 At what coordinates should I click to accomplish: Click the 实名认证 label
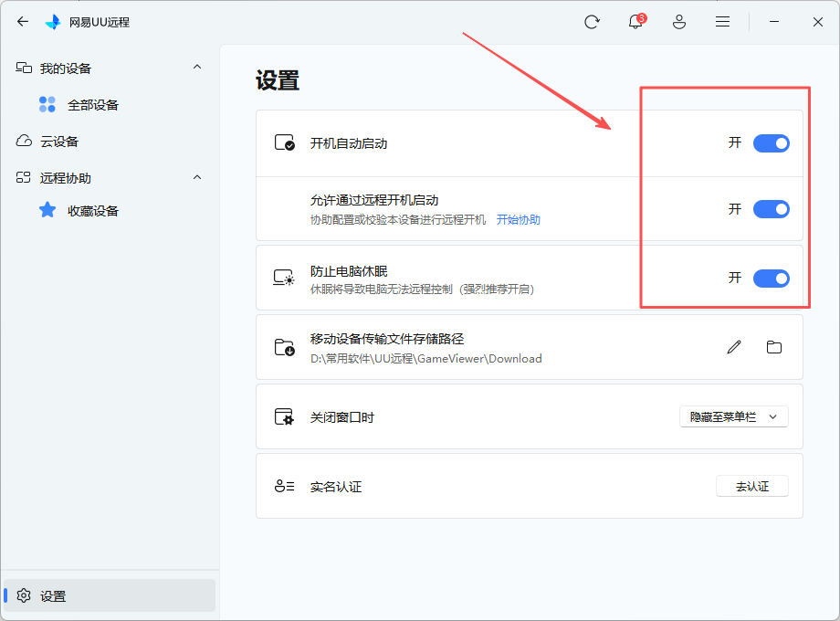(336, 487)
